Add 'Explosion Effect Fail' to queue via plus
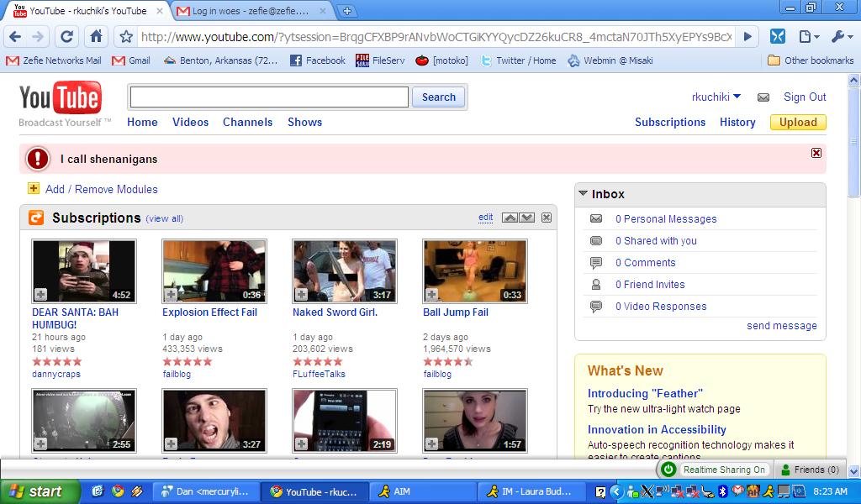Image resolution: width=861 pixels, height=504 pixels. click(171, 294)
